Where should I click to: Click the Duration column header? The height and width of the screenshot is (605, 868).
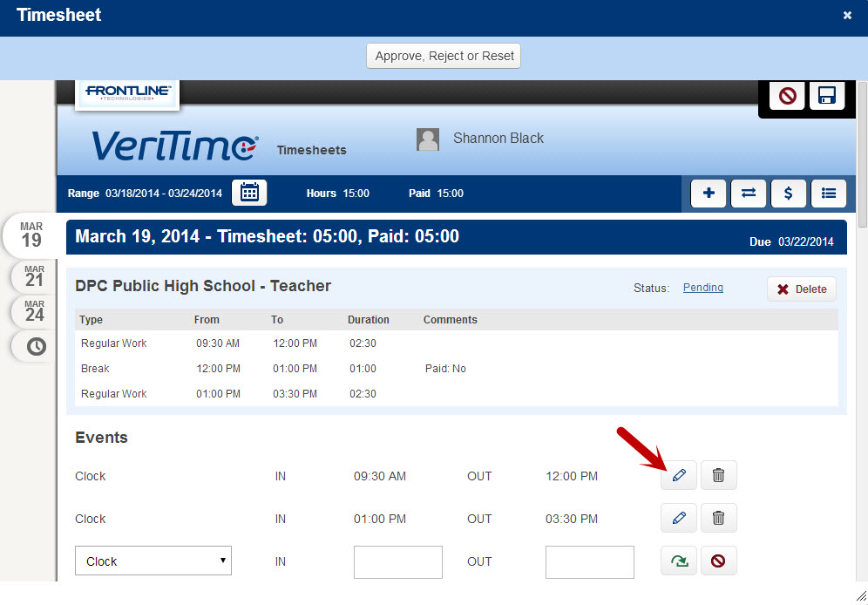[368, 320]
